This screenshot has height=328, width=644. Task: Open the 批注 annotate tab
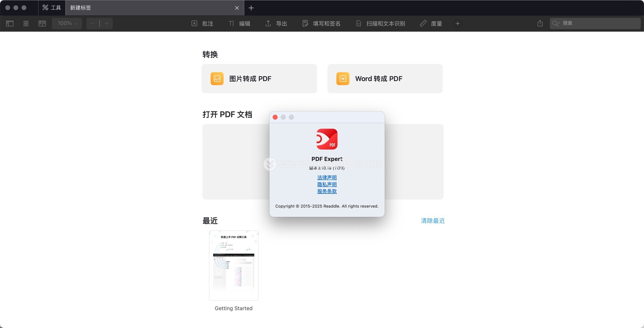203,23
